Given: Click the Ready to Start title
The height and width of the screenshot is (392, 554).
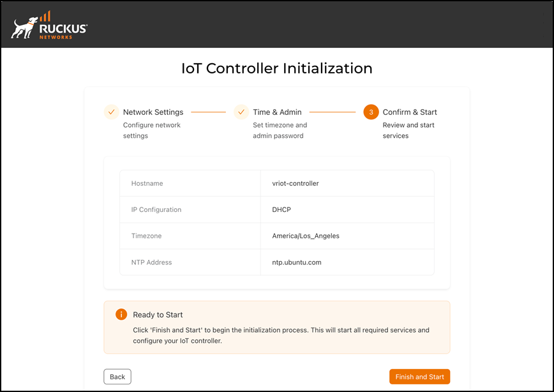Looking at the screenshot, I should (x=158, y=315).
